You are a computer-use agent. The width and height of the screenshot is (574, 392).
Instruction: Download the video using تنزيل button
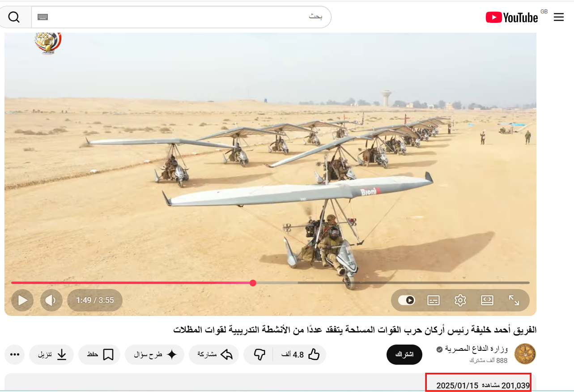coord(51,355)
